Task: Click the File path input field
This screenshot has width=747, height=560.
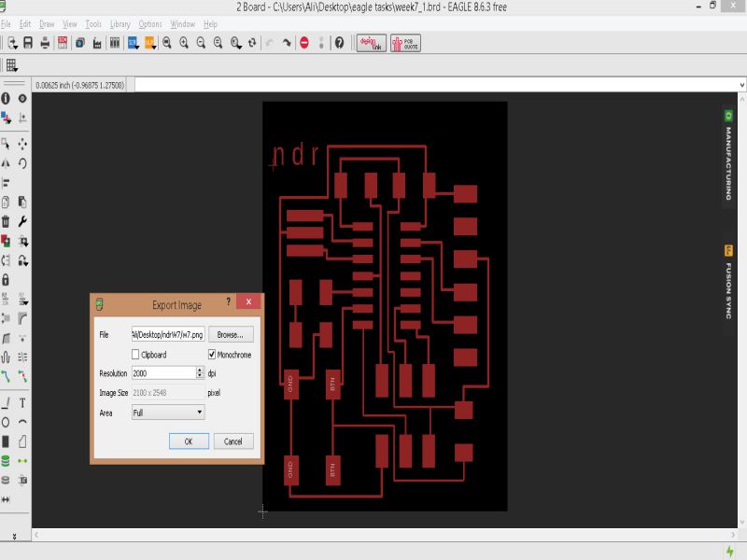Action: (x=167, y=334)
